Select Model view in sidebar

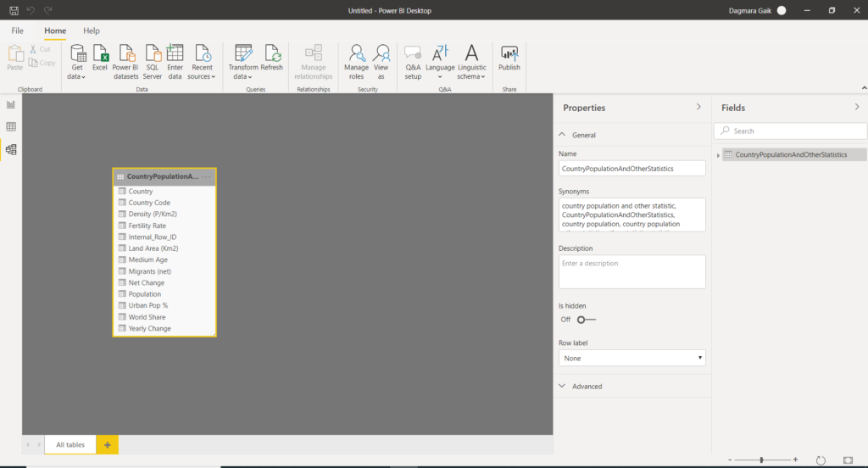tap(11, 149)
